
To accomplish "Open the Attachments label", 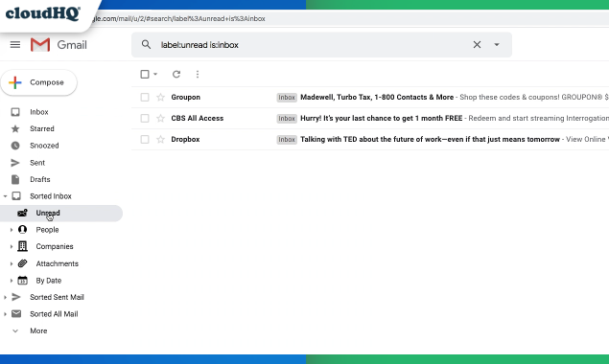I will (58, 263).
